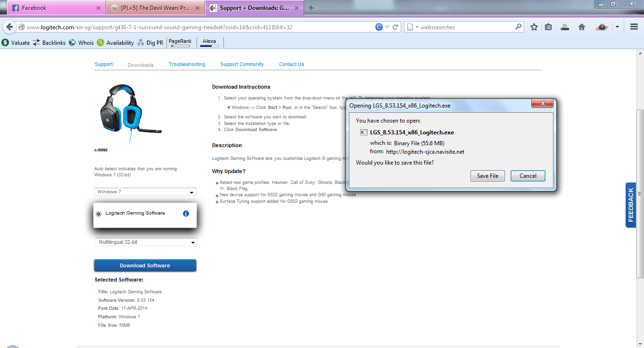This screenshot has width=644, height=348.
Task: Open the FEEDBACK side tab
Action: [x=631, y=205]
